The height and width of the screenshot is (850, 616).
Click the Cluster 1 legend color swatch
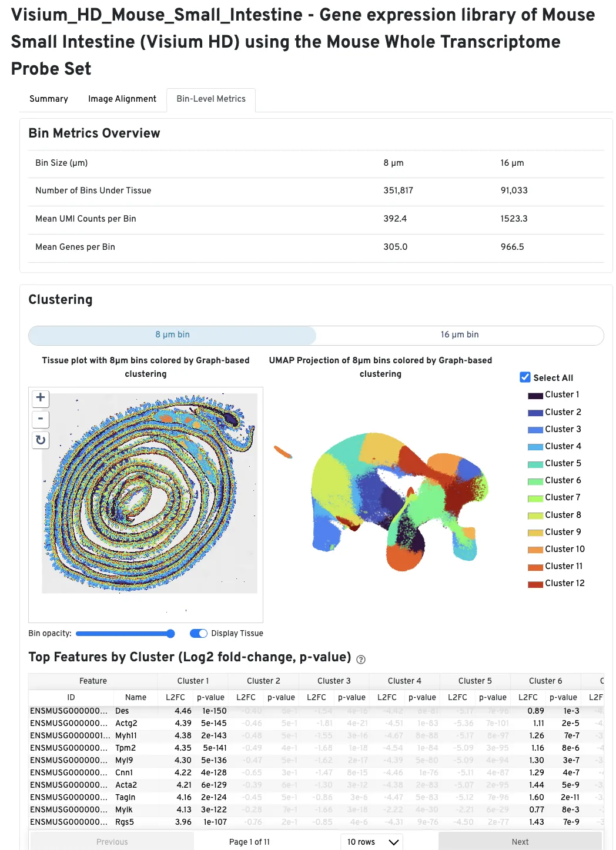click(x=535, y=396)
